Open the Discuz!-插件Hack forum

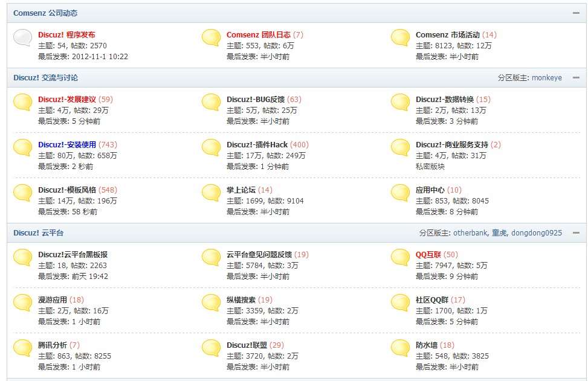[x=257, y=144]
